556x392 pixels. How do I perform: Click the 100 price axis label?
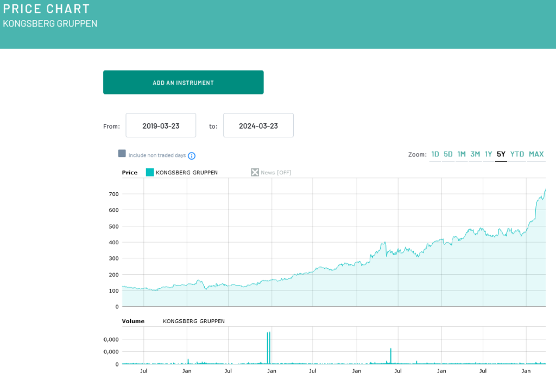coord(114,290)
